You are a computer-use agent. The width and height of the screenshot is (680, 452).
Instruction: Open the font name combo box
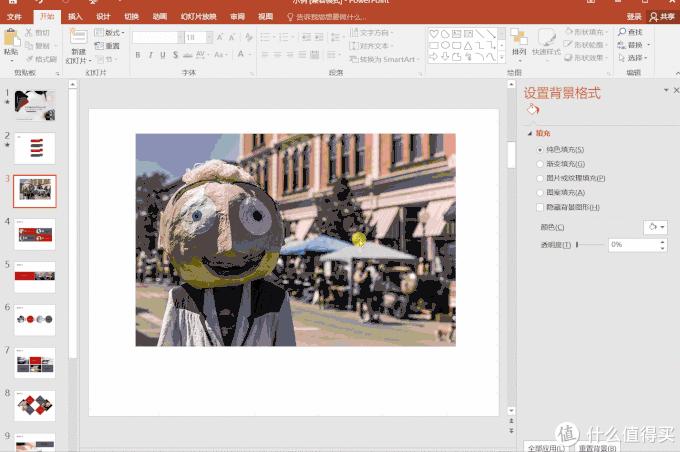click(x=158, y=37)
